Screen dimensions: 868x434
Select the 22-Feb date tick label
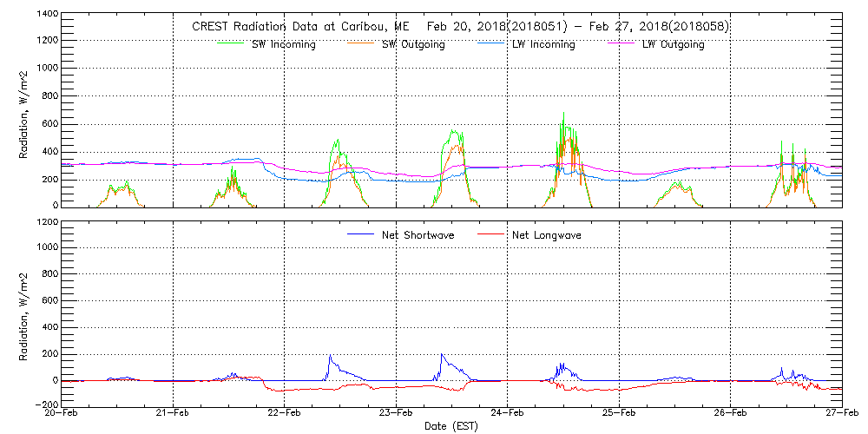[285, 413]
